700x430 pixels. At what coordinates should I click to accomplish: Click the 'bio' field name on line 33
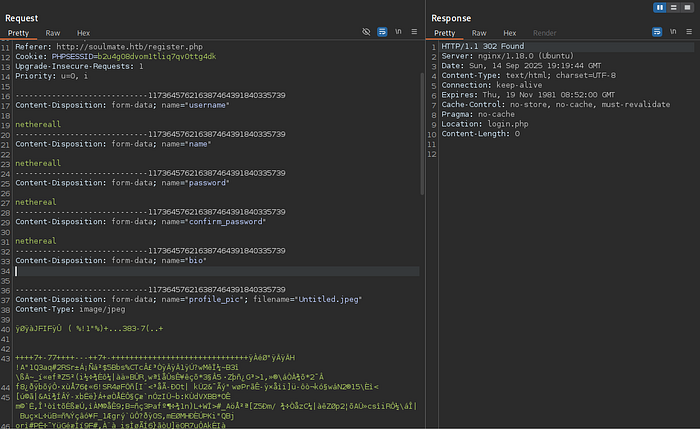(196, 261)
